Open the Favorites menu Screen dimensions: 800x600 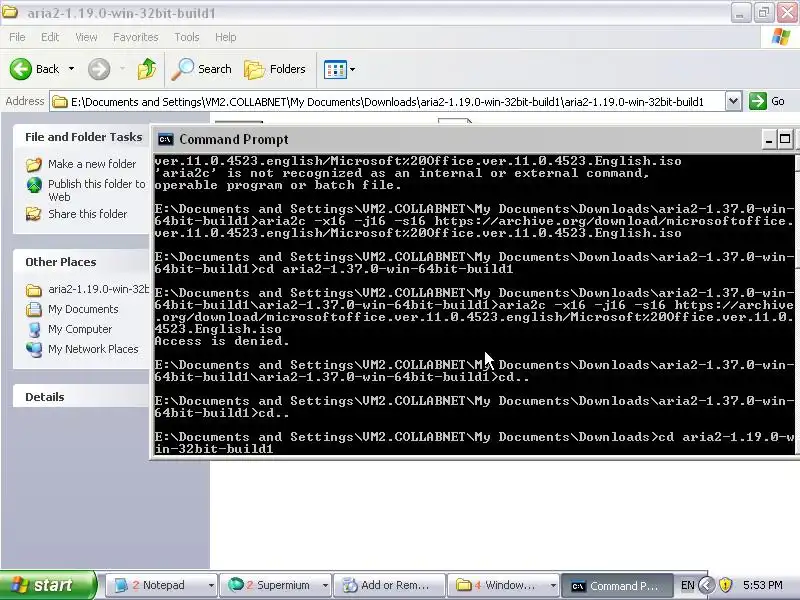coord(136,37)
